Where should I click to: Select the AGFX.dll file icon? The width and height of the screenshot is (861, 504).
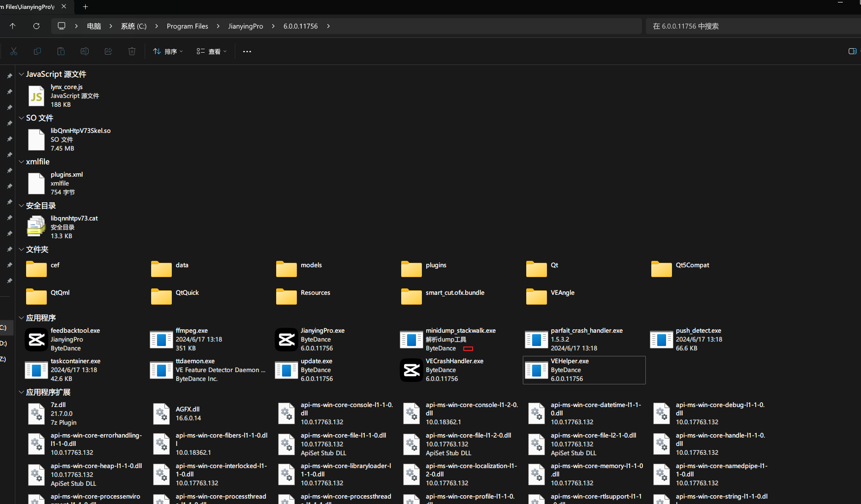coord(161,414)
